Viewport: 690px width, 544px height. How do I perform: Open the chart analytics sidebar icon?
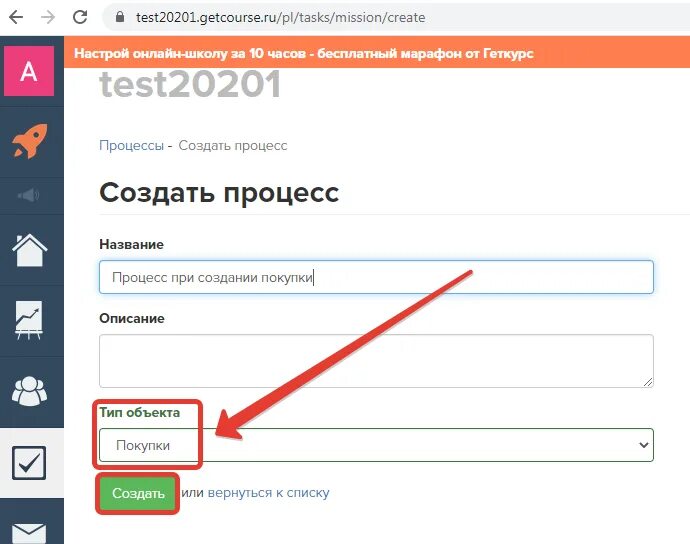[x=29, y=320]
